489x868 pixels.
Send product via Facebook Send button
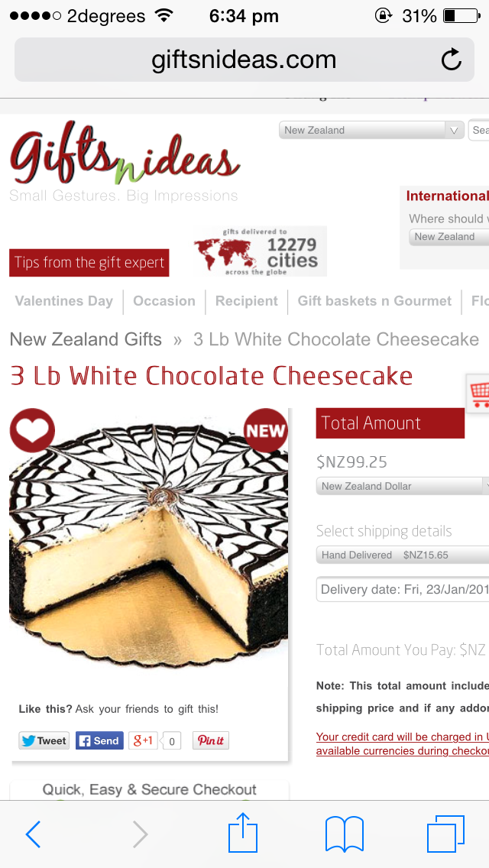[99, 740]
